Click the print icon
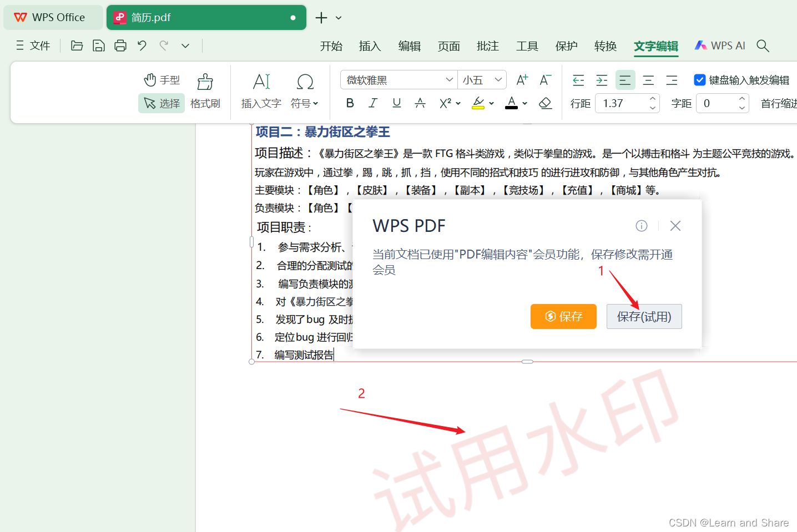 (120, 45)
